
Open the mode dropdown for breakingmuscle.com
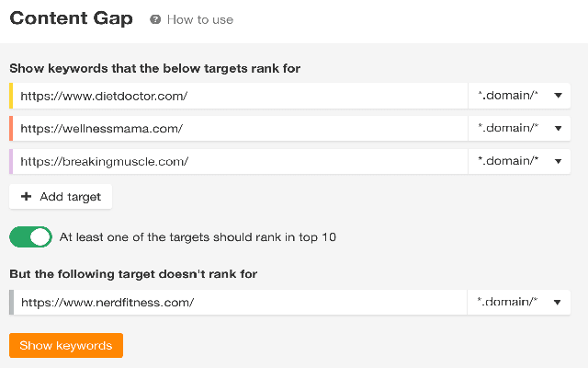tap(519, 161)
